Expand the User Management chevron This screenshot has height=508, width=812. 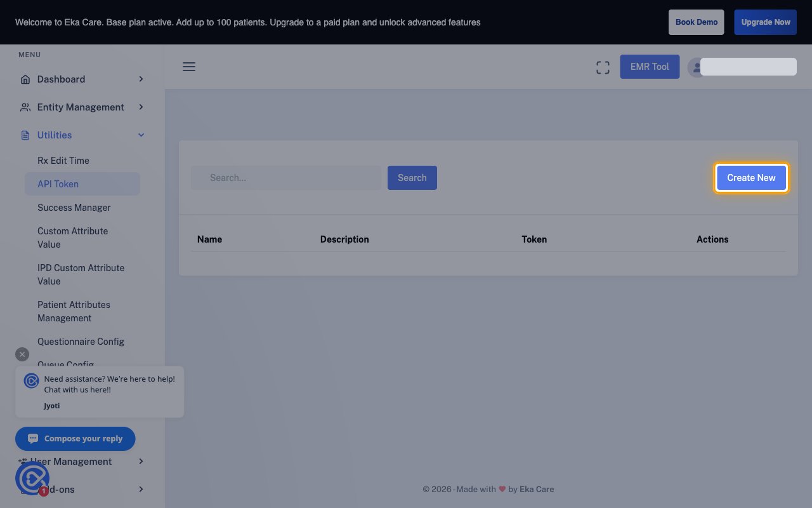pos(141,462)
